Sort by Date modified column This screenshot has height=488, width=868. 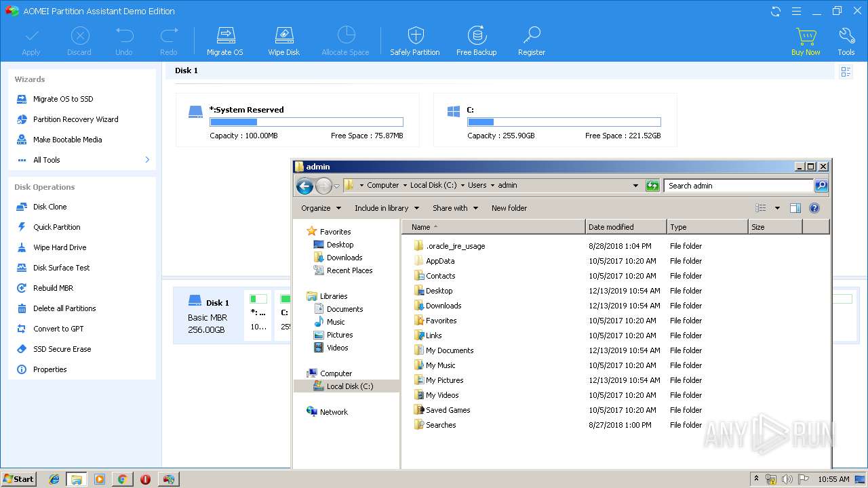tap(626, 227)
